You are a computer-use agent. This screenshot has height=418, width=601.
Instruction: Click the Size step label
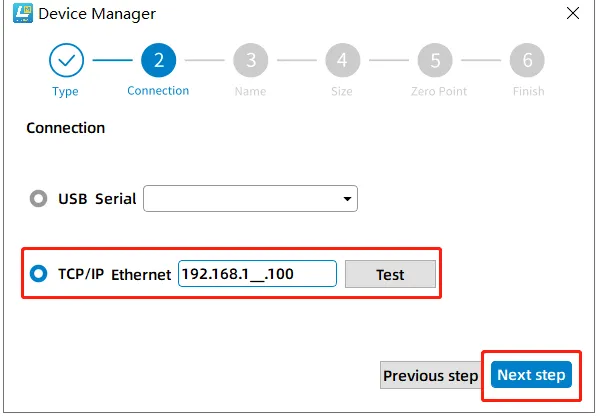(x=342, y=91)
